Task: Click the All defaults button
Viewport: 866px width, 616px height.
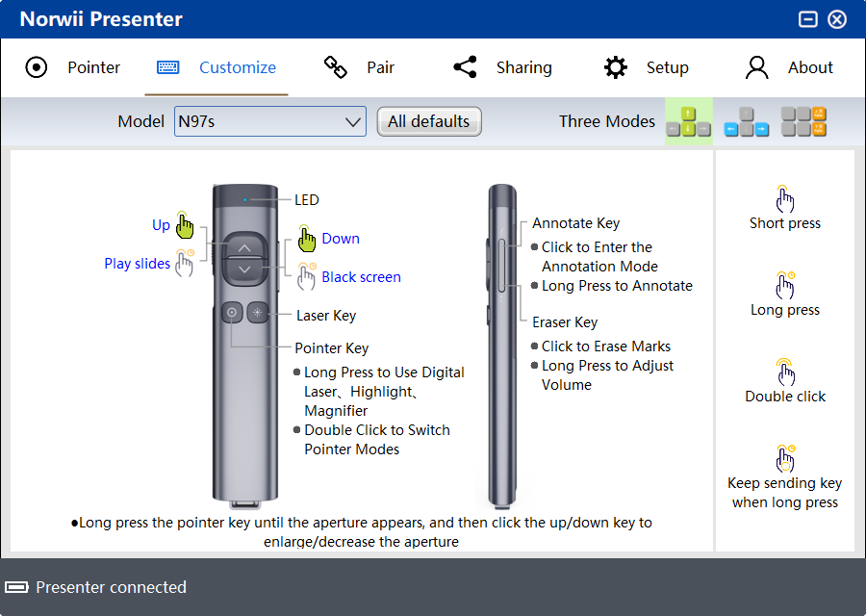Action: (x=429, y=121)
